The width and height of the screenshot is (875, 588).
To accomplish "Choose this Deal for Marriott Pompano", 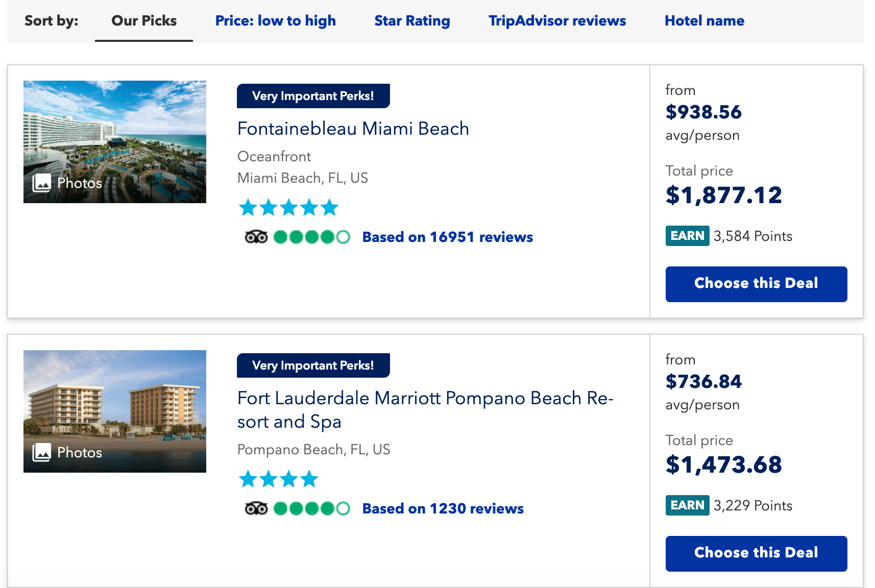I will (x=756, y=553).
